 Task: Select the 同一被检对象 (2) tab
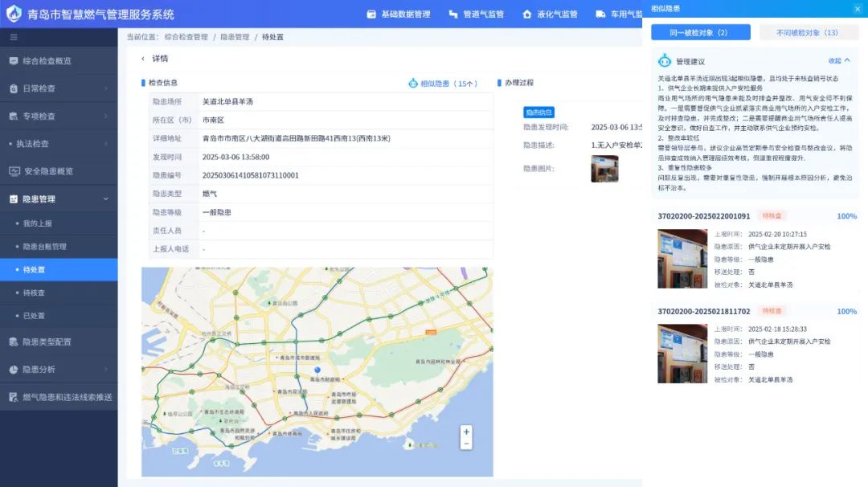699,33
